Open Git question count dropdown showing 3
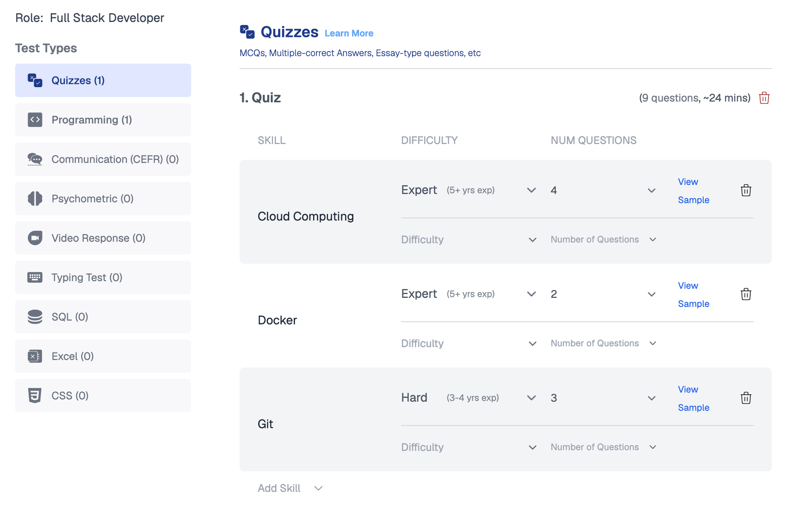787x532 pixels. (x=603, y=398)
